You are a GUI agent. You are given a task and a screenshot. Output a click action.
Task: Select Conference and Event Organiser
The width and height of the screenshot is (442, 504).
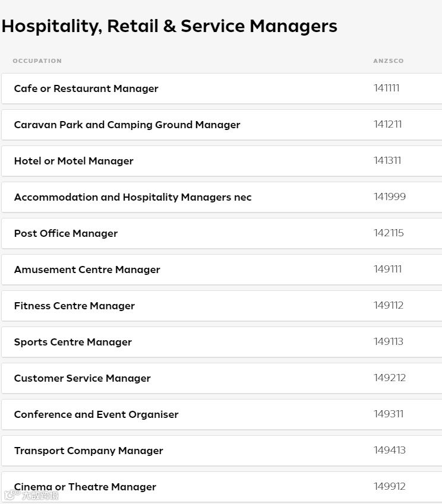[96, 414]
